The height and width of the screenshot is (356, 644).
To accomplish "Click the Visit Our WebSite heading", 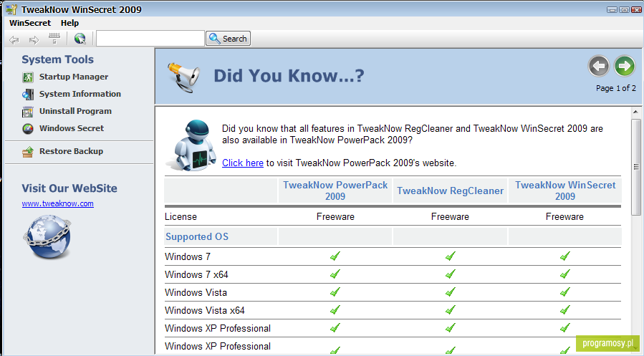I will point(69,188).
